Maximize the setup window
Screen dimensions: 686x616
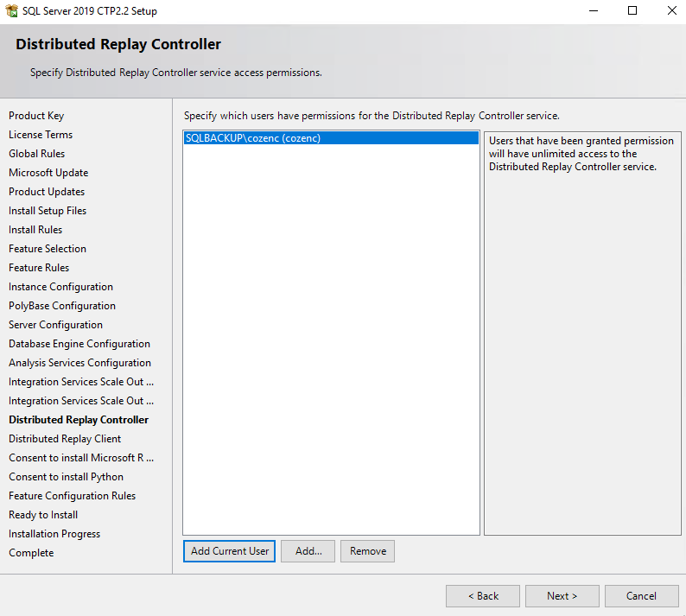tap(632, 10)
